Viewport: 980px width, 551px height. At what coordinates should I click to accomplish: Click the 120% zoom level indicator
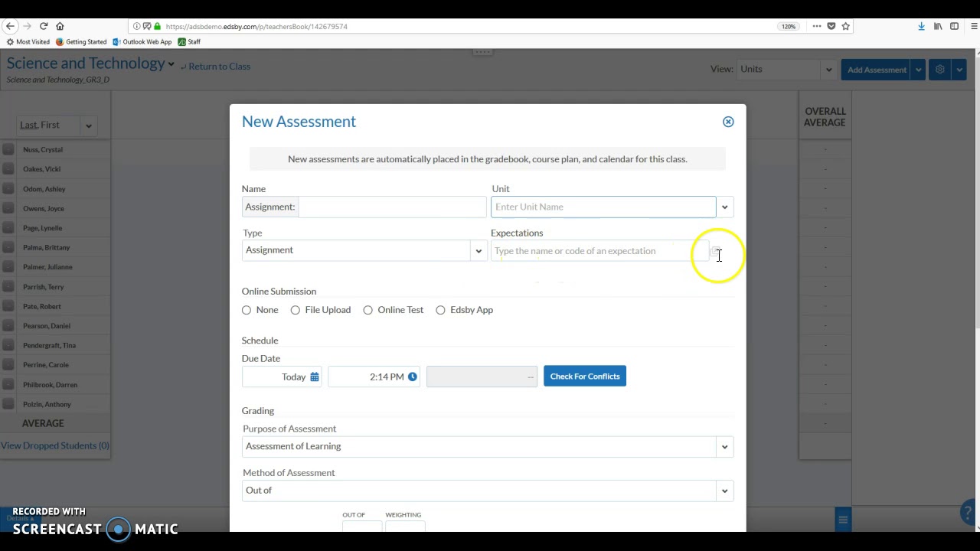tap(789, 26)
